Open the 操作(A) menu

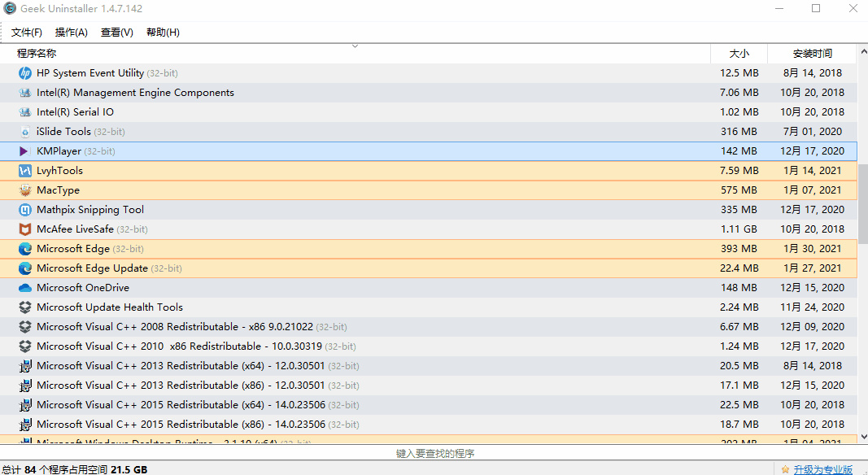click(72, 32)
